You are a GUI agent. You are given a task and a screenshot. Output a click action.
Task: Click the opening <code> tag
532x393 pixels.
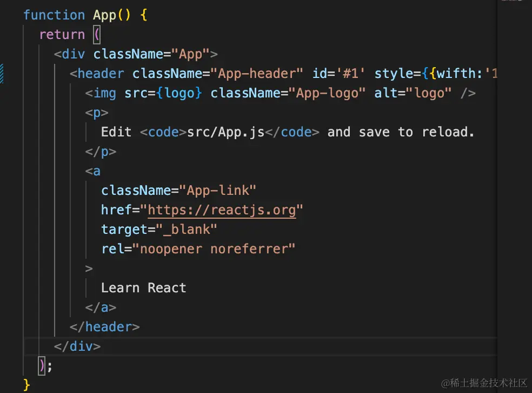[163, 132]
